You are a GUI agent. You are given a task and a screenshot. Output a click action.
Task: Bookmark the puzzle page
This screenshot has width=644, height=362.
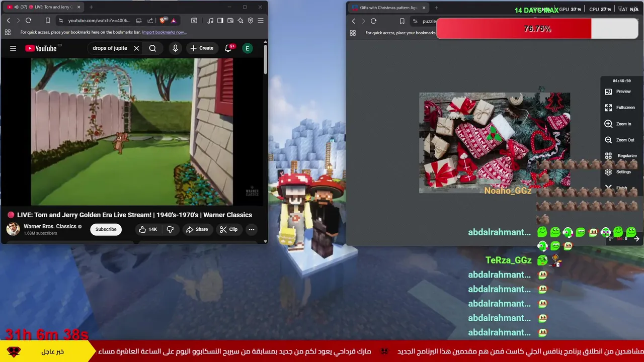click(402, 21)
